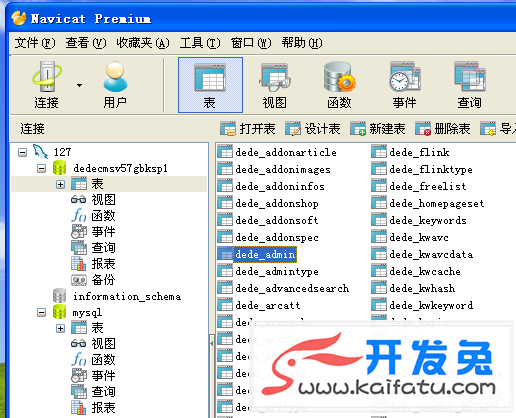Expand the 表 node under mysql
Image resolution: width=516 pixels, height=418 pixels.
pyautogui.click(x=60, y=329)
